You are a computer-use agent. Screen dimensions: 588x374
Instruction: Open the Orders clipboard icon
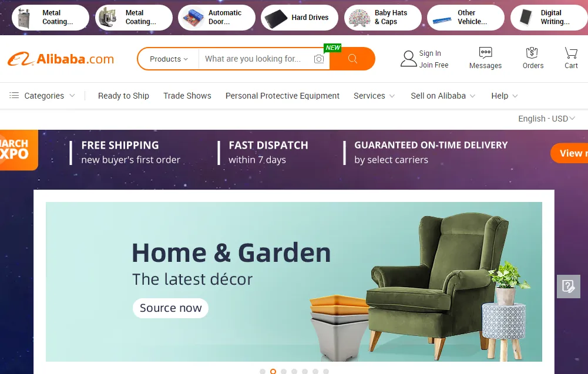tap(532, 52)
